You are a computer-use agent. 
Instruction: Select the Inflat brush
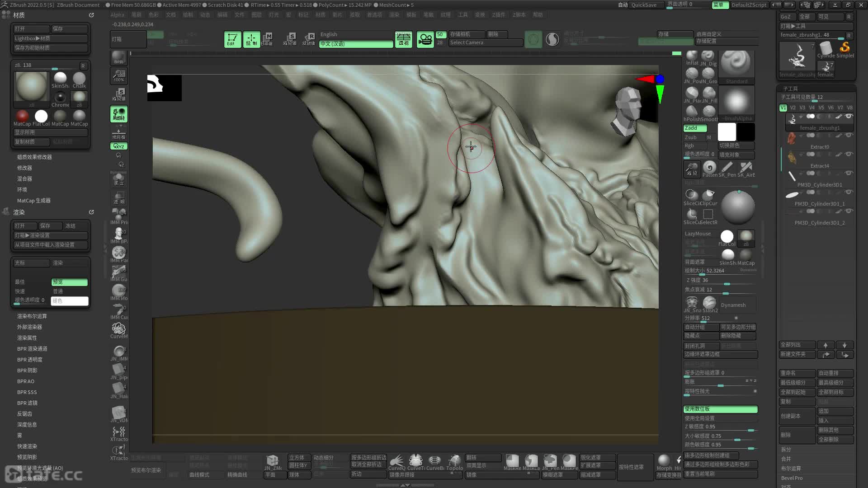pyautogui.click(x=692, y=58)
